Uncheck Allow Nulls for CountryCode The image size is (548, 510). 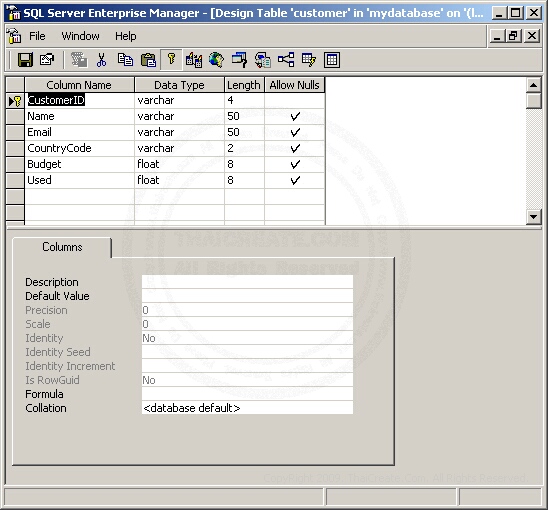(x=295, y=149)
